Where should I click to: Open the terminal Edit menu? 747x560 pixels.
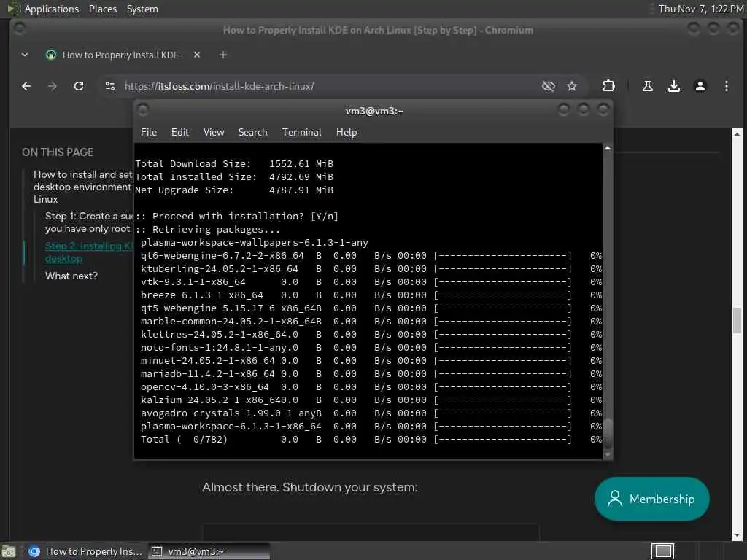click(x=180, y=133)
